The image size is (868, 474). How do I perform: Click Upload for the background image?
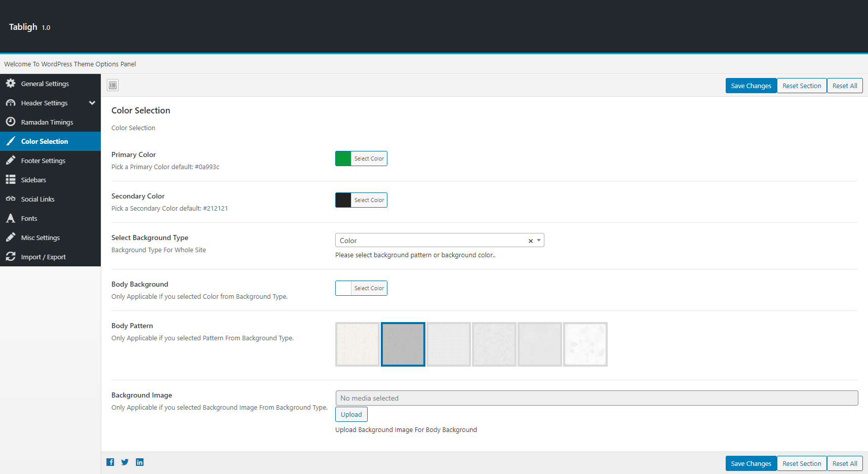click(351, 414)
